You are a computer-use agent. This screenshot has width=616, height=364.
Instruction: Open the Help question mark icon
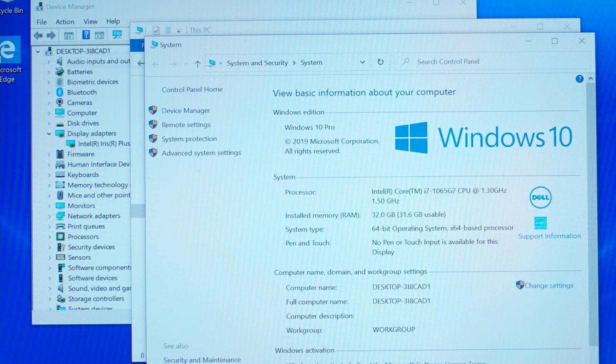coord(579,79)
